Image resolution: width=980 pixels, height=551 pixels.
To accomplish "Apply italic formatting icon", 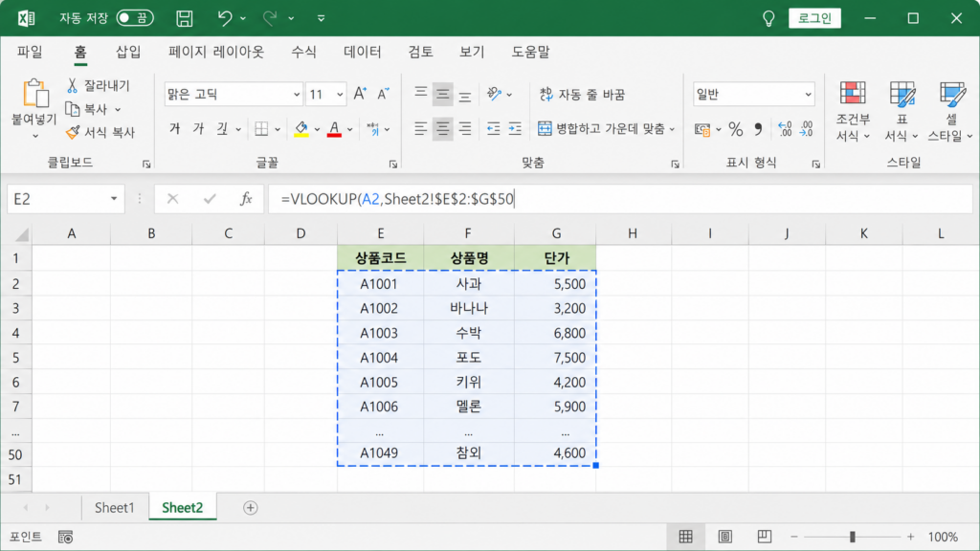I will (x=199, y=129).
